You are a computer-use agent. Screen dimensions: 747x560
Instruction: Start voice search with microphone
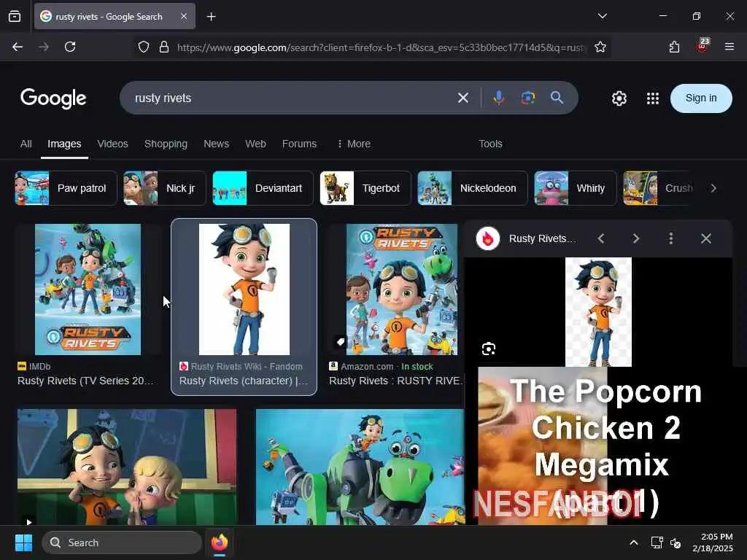(x=498, y=98)
